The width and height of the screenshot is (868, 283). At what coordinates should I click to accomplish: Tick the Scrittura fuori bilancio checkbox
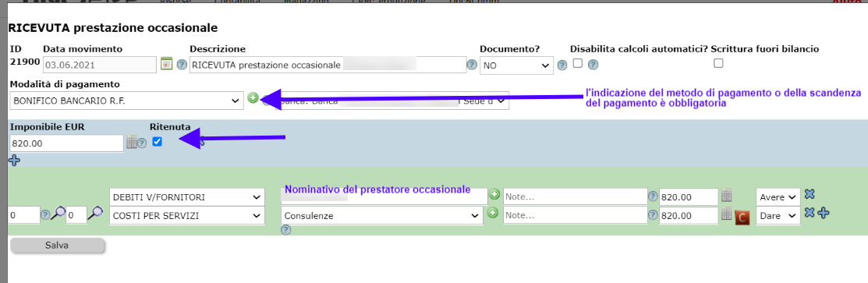[x=718, y=63]
